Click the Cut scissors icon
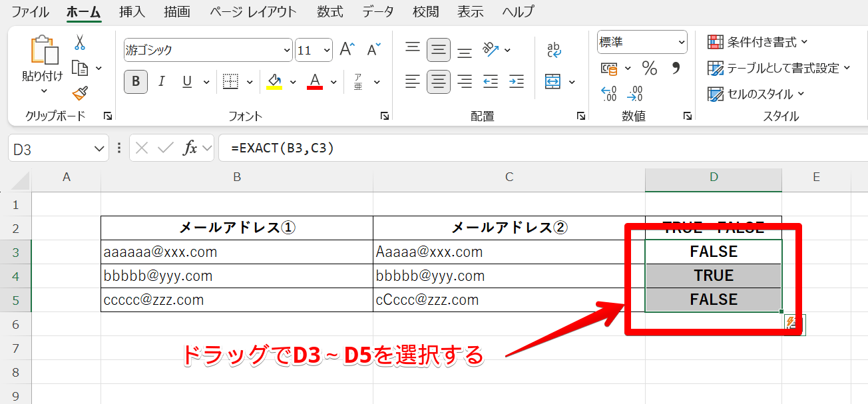This screenshot has width=868, height=404. 80,43
